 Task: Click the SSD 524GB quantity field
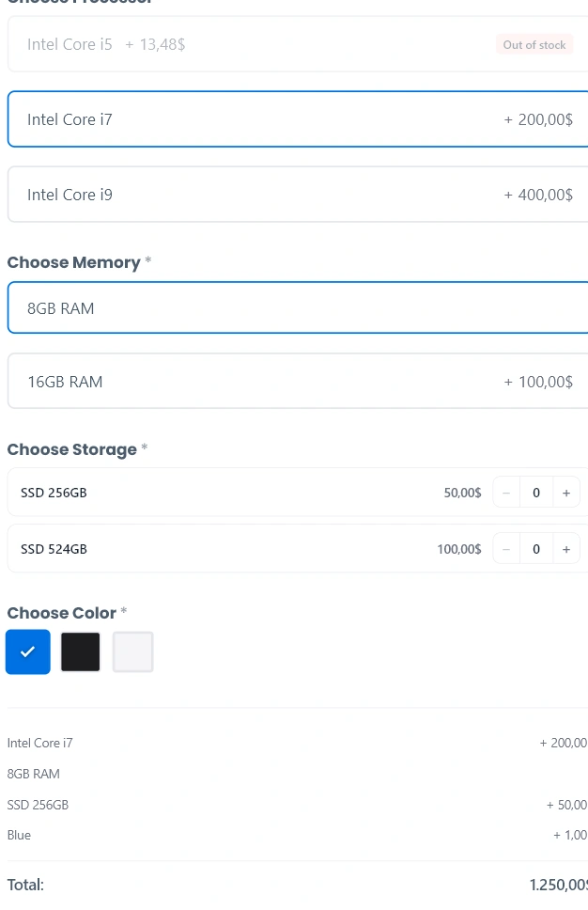(x=536, y=549)
